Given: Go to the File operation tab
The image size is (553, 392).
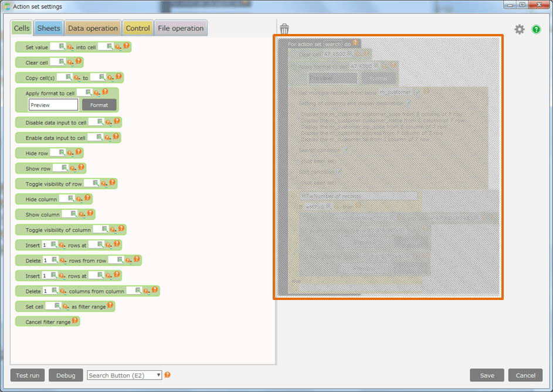Looking at the screenshot, I should pyautogui.click(x=181, y=28).
